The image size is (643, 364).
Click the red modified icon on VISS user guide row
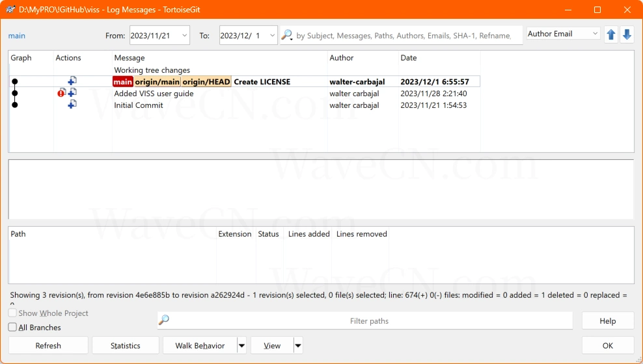point(62,93)
